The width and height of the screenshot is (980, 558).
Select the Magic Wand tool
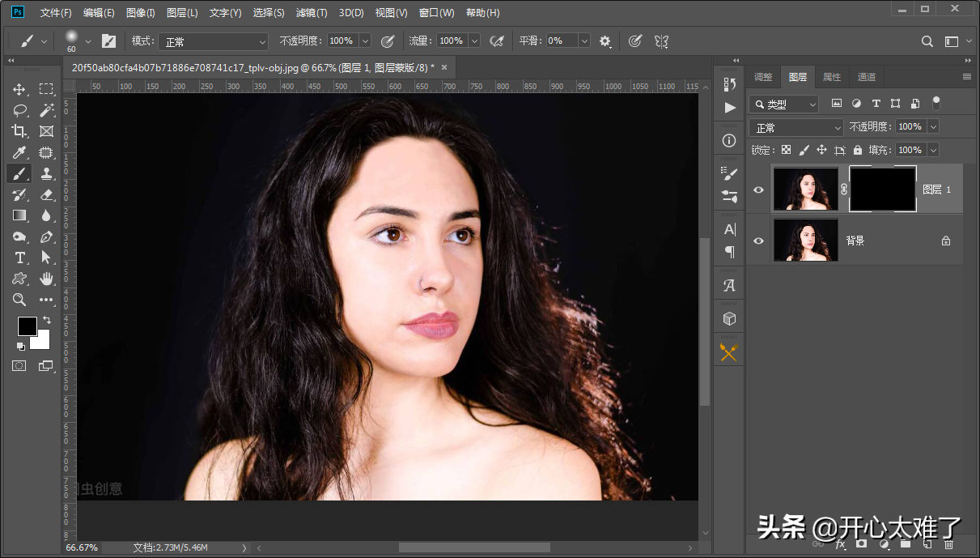point(46,110)
